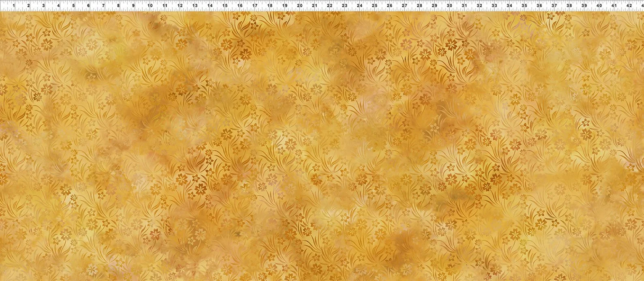644x281 pixels.
Task: Select the ruler label 22
Action: (x=329, y=6)
